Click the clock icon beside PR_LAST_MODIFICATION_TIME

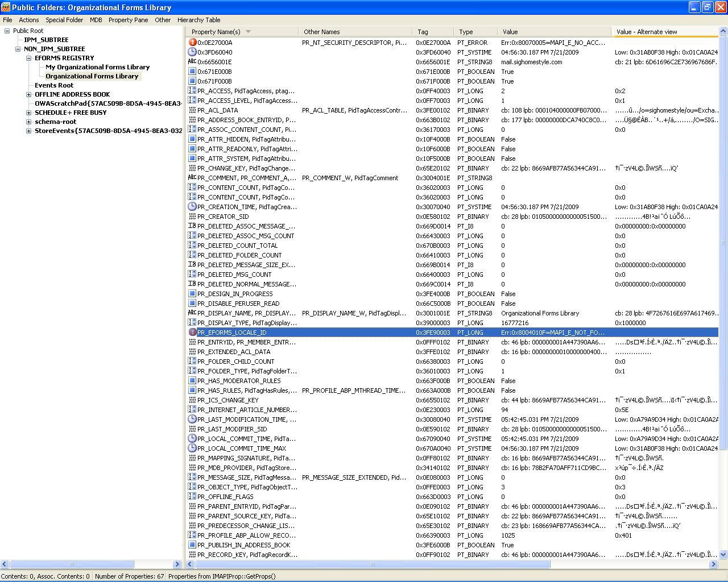point(192,419)
